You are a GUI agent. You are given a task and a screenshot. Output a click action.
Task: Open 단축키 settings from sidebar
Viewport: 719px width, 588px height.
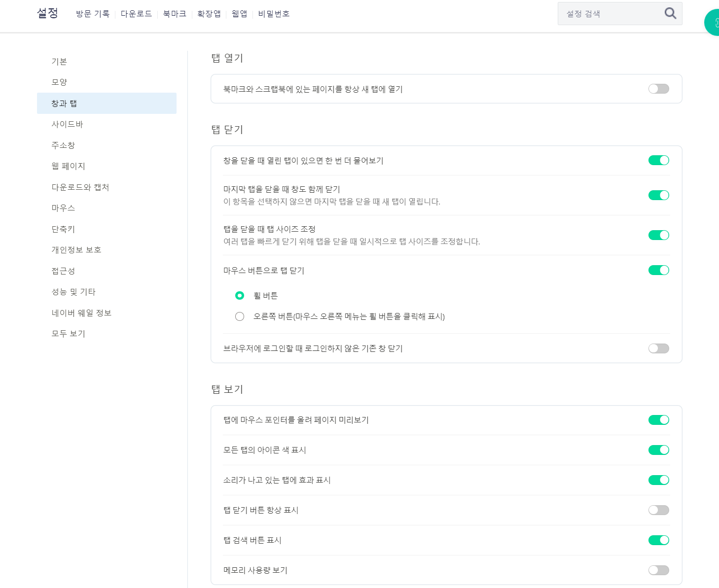[63, 229]
